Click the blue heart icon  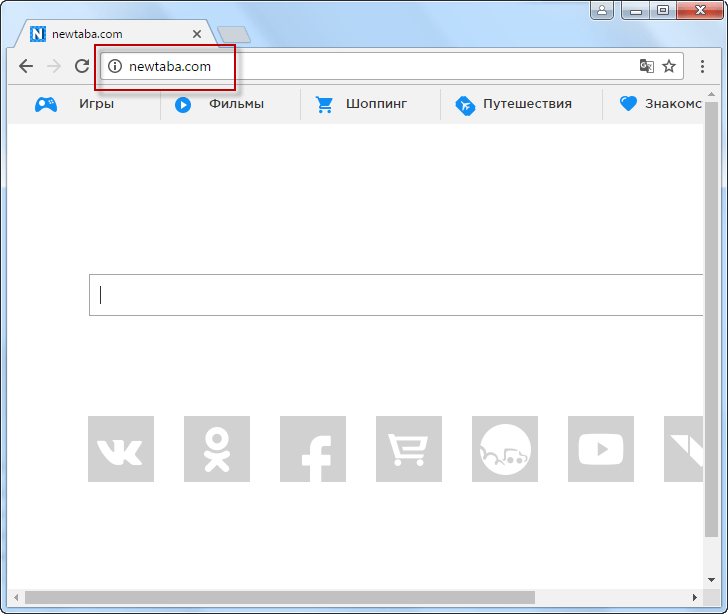pyautogui.click(x=628, y=103)
